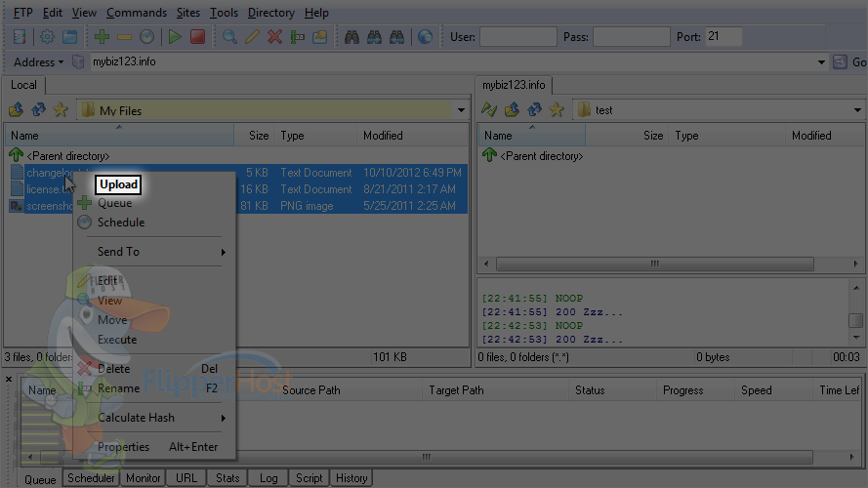Choose Queue from the context menu
Viewport: 868px width, 488px height.
coord(114,203)
